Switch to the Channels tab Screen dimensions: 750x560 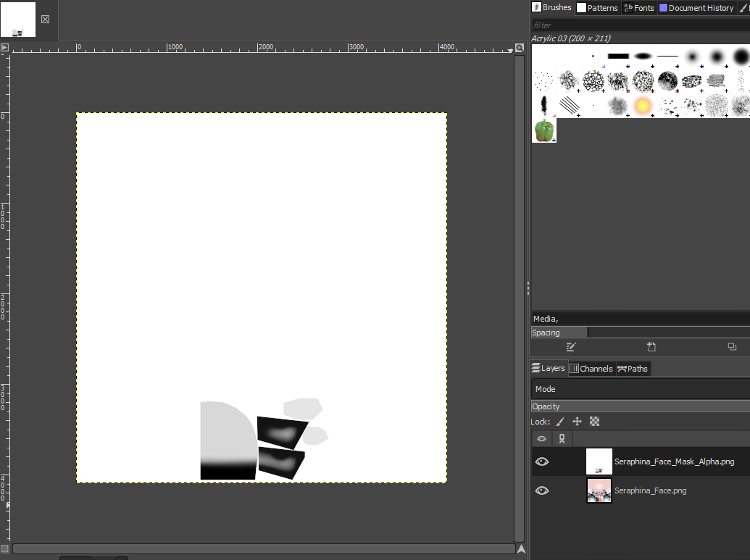(591, 369)
